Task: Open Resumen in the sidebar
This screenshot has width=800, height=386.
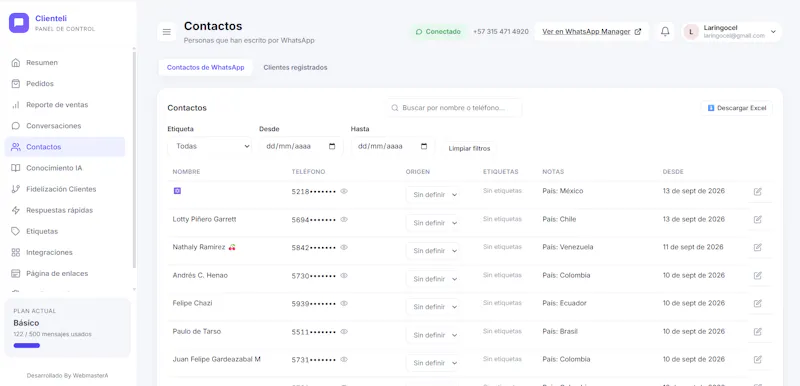Action: point(64,63)
